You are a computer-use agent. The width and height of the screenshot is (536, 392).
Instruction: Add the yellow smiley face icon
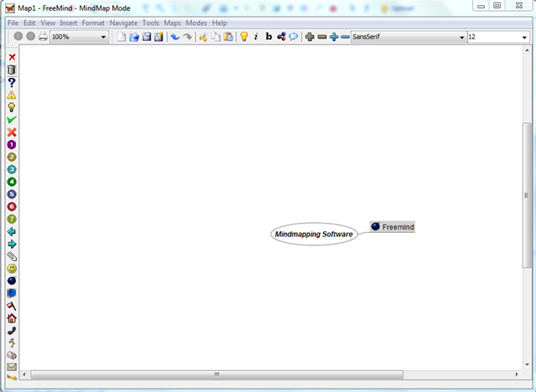point(12,269)
